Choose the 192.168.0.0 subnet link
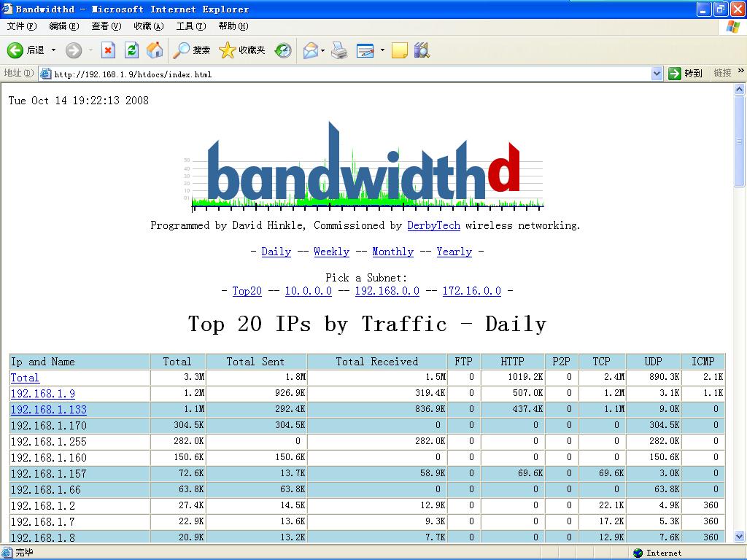 point(387,290)
